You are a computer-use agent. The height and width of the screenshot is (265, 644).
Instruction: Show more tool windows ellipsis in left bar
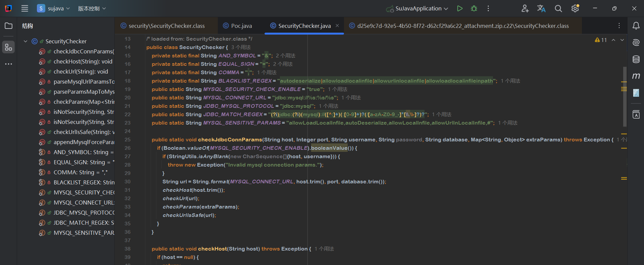[8, 64]
